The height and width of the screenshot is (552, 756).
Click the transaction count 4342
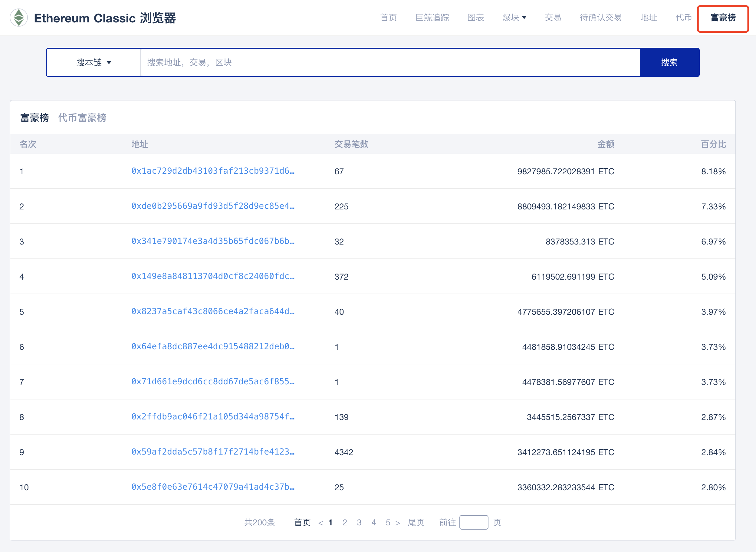(344, 452)
